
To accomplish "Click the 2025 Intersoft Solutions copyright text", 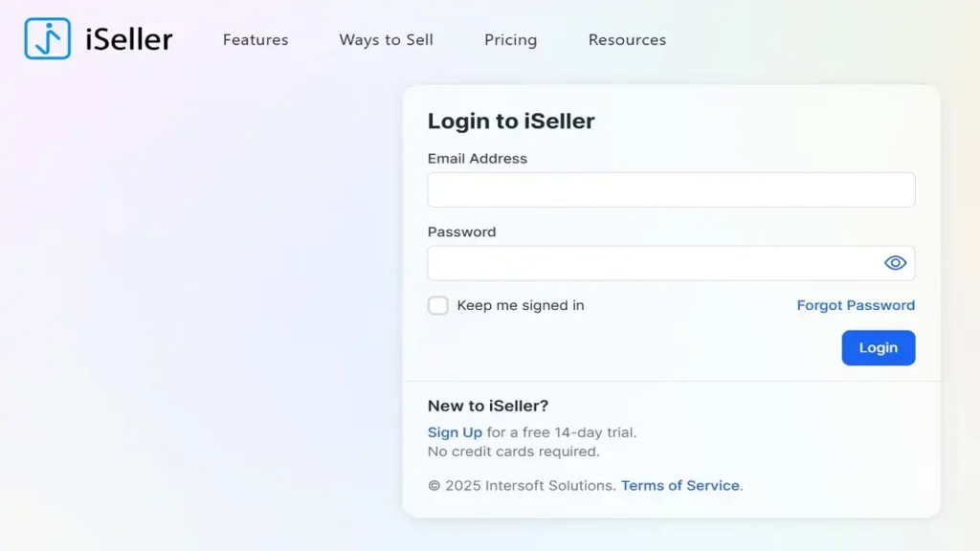I will point(522,486).
